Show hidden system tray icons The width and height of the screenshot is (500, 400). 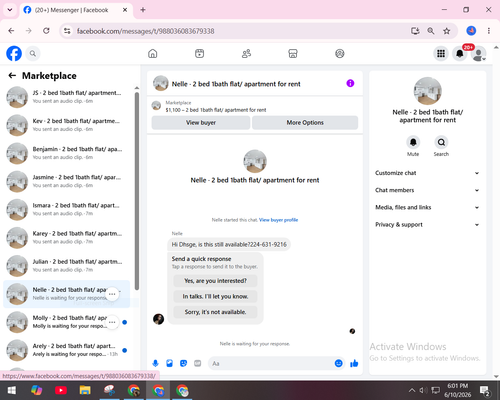(x=412, y=390)
